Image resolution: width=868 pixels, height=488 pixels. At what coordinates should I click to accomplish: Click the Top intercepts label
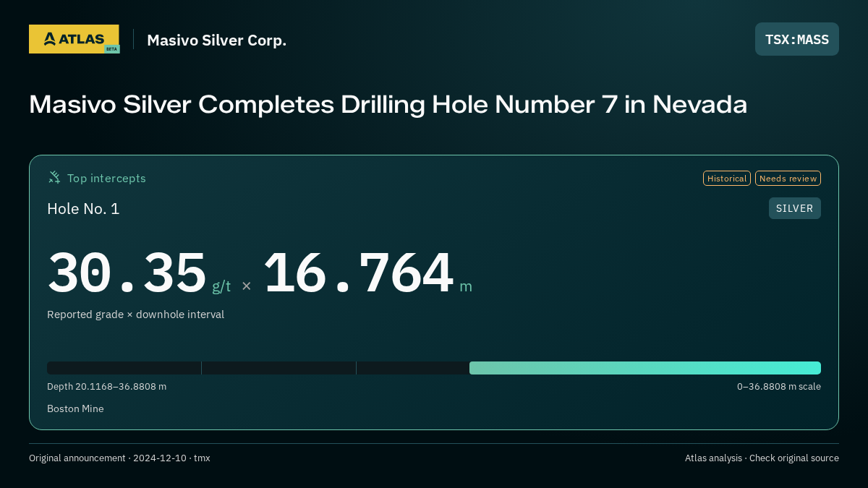[x=106, y=178]
